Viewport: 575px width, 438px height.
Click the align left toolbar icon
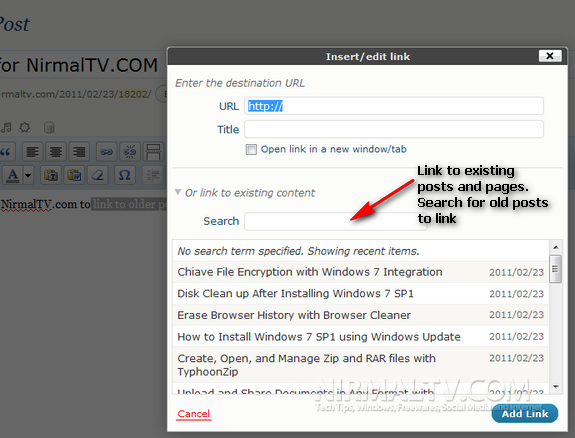(32, 152)
